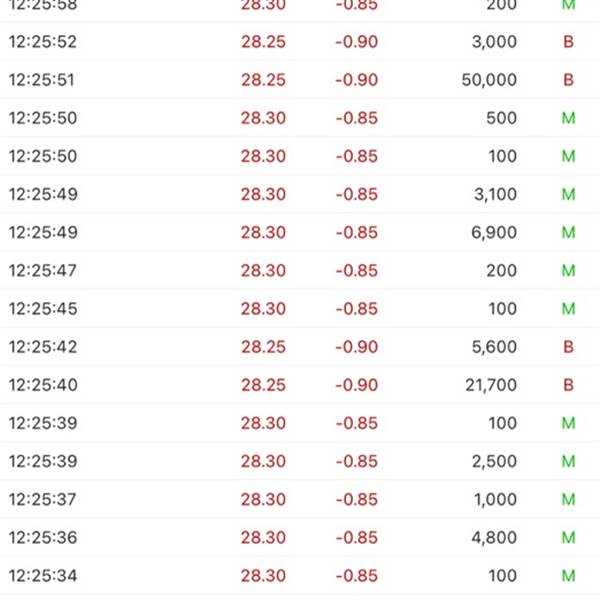
Task: Open the 12:25:51 timestamp entry
Action: tap(42, 80)
